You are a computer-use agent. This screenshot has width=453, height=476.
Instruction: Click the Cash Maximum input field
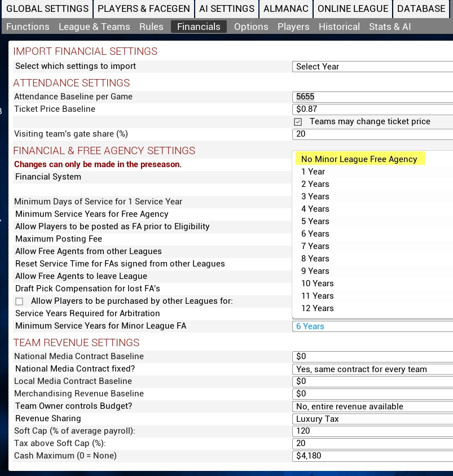click(372, 456)
